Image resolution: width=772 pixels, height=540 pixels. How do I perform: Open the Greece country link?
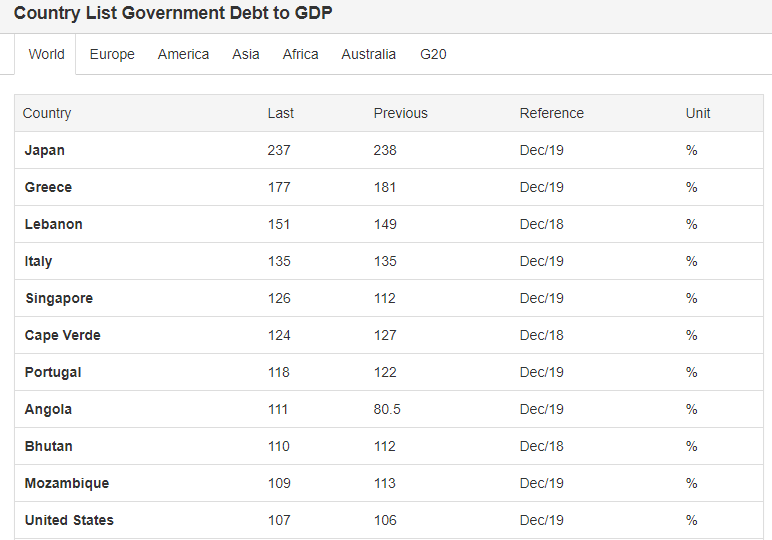tap(48, 187)
